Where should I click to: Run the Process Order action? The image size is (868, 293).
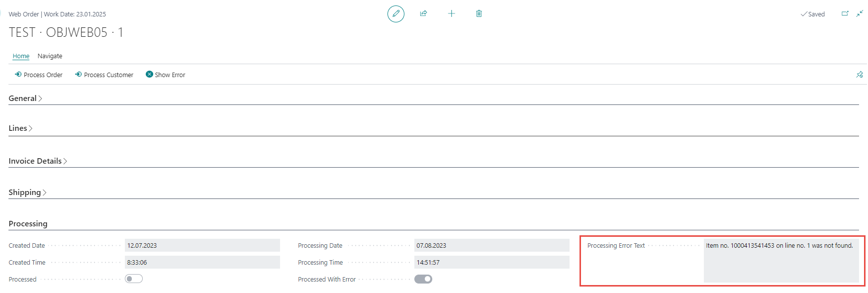39,75
